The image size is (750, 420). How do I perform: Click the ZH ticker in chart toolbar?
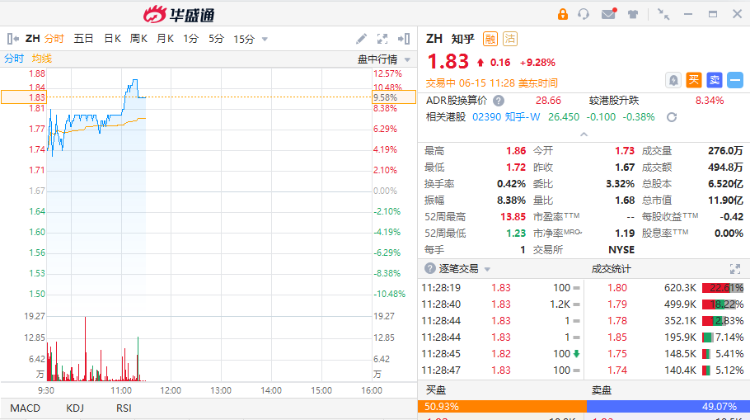(33, 39)
